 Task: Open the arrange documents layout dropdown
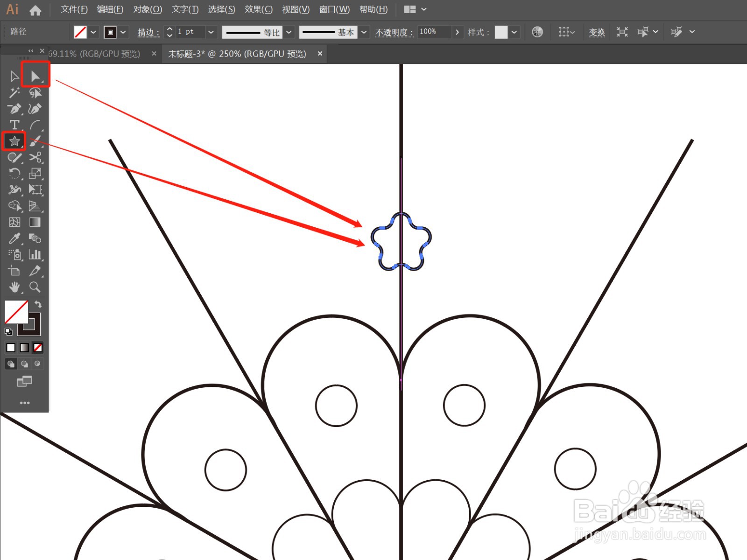[x=415, y=9]
